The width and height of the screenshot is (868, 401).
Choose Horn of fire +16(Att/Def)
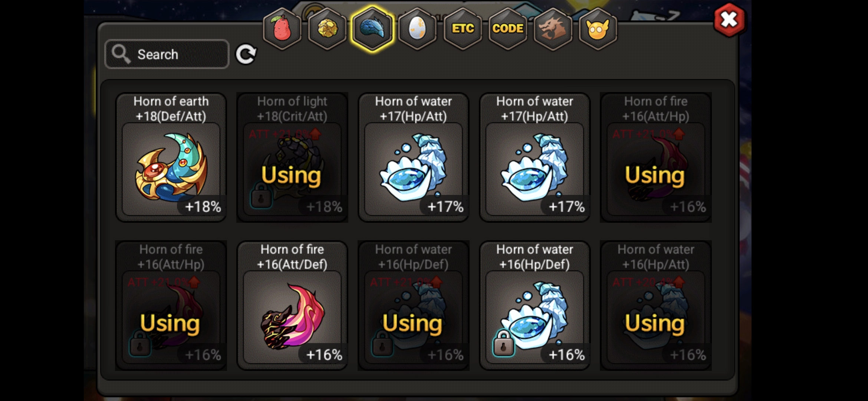[292, 306]
